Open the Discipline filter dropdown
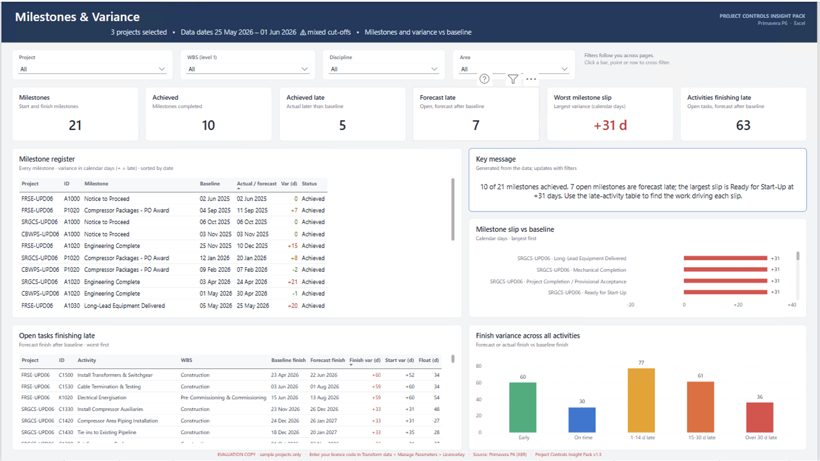 (x=384, y=69)
